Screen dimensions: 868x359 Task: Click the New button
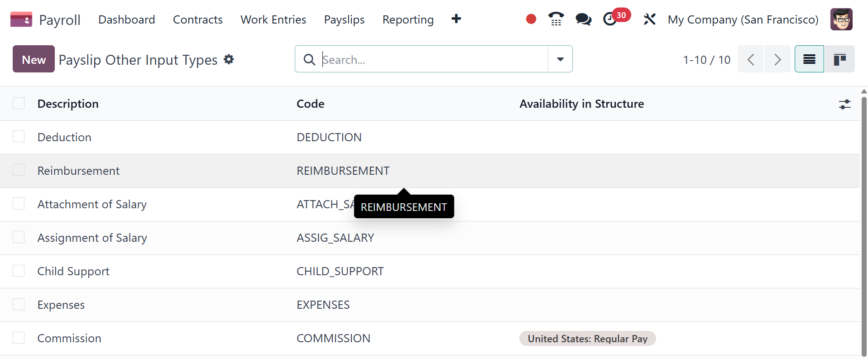pos(34,59)
